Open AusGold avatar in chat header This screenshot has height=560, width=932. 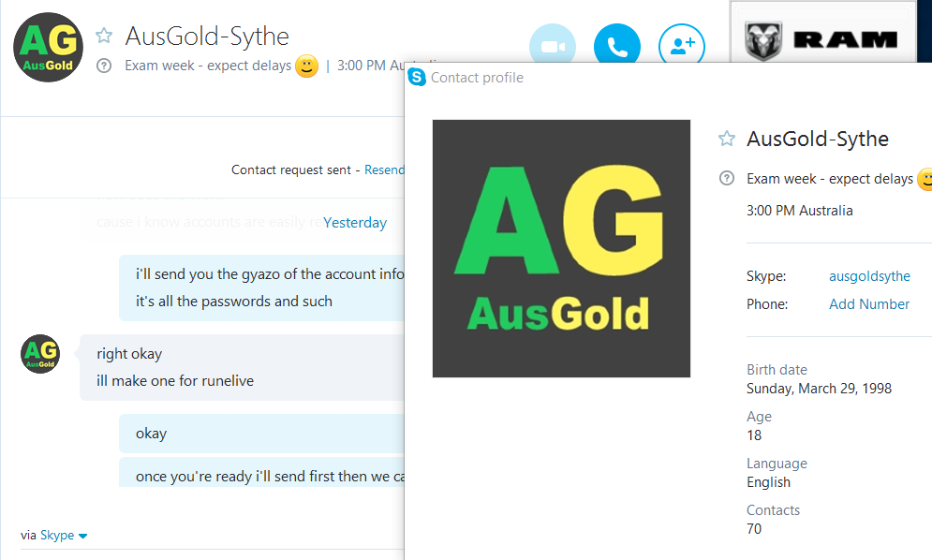click(x=48, y=48)
